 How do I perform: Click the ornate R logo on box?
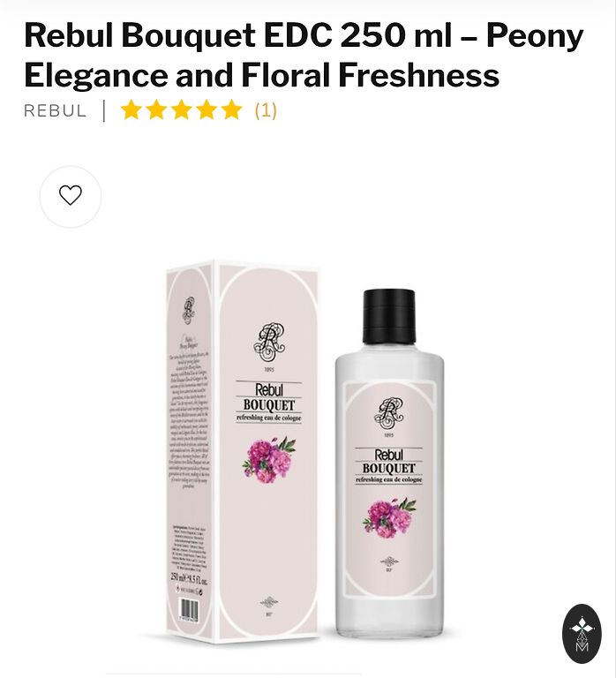point(269,343)
